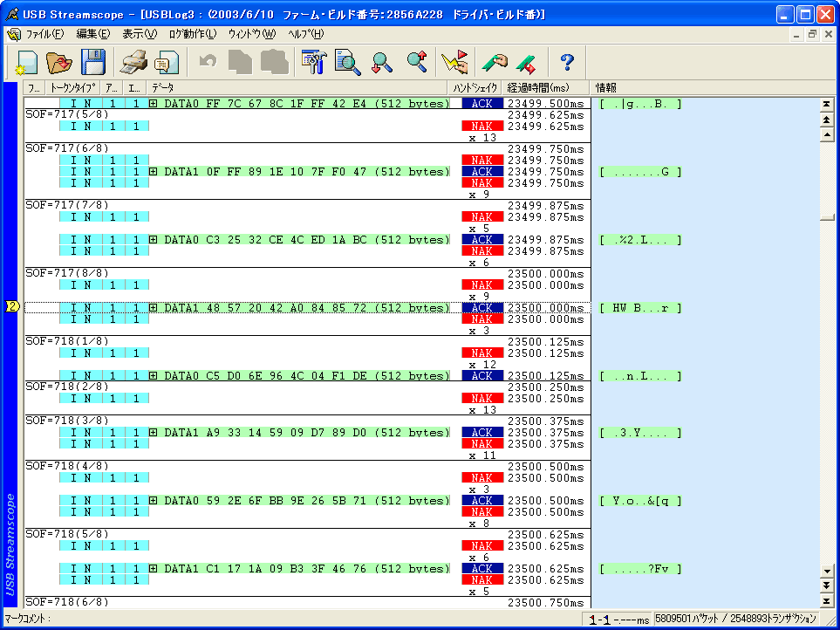
Task: Click the データ column header
Action: 297,88
